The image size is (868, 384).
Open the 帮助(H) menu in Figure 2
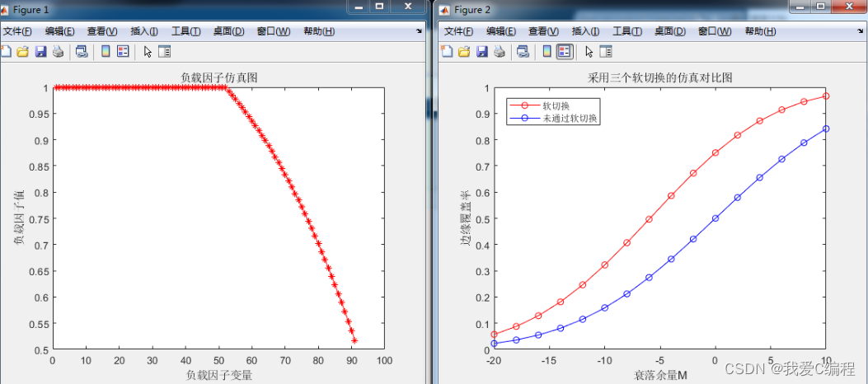pos(759,31)
